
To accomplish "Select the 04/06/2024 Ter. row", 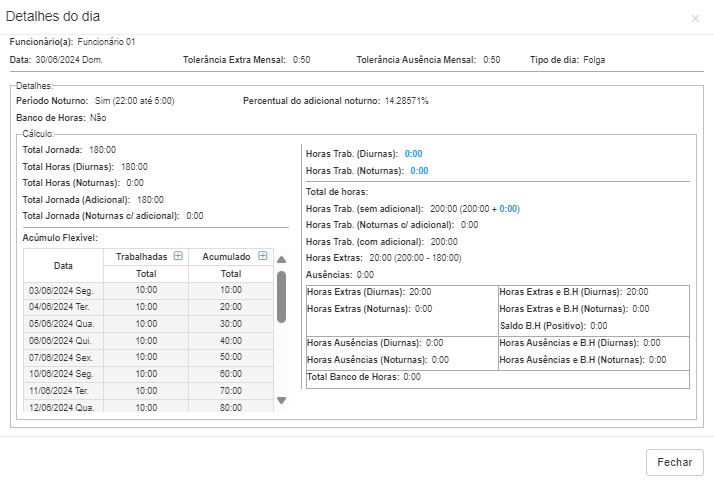I will [x=63, y=307].
